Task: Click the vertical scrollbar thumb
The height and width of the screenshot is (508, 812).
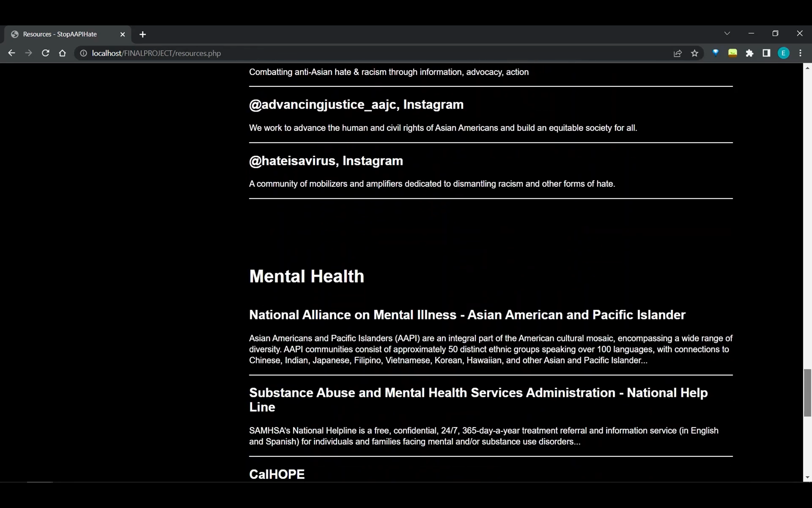Action: point(807,393)
